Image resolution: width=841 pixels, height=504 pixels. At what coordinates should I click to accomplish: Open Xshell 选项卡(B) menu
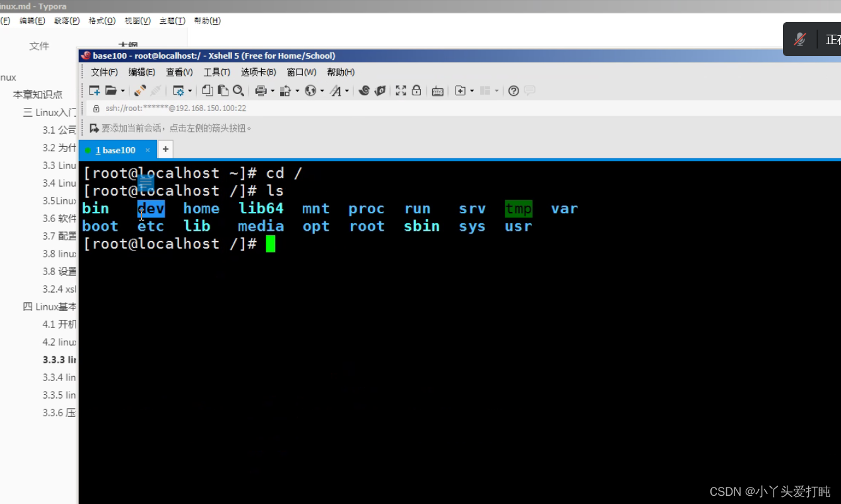[x=258, y=73]
